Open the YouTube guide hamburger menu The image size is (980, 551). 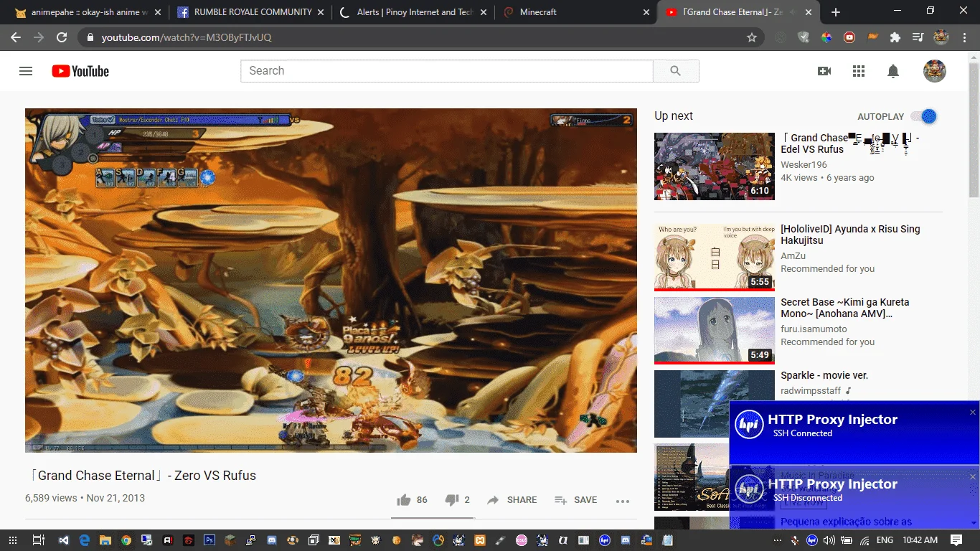point(26,71)
